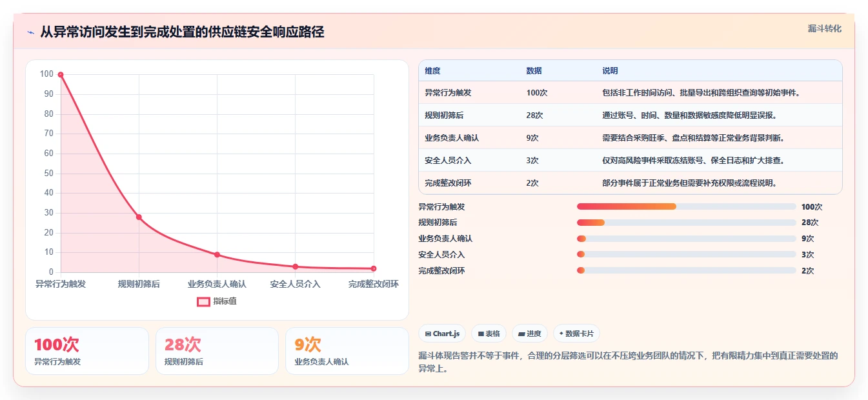Click the 28次 cell in the table
Viewport: 868px width, 400px height.
pos(535,115)
